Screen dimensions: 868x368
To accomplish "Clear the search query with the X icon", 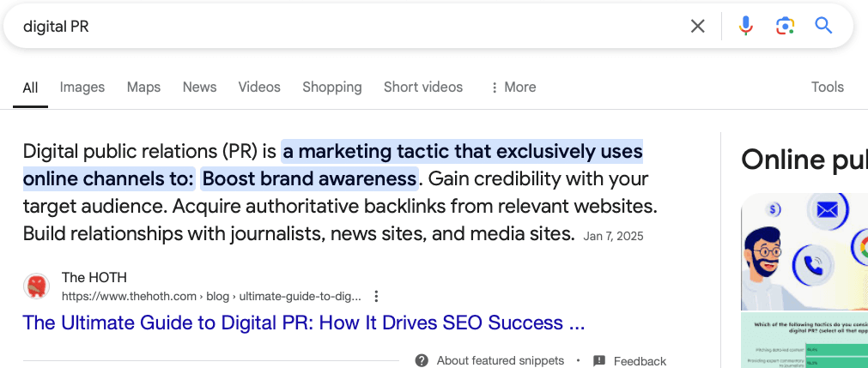I will coord(698,27).
